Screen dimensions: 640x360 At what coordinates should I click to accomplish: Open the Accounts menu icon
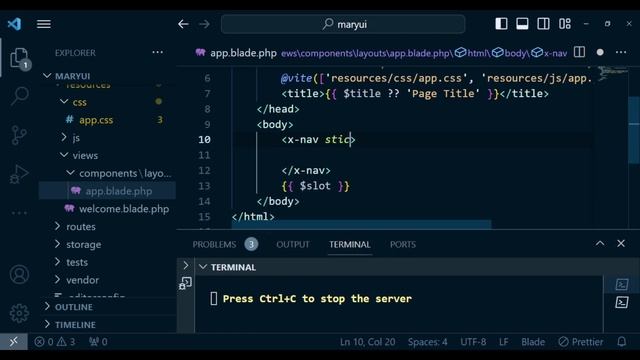(x=19, y=274)
